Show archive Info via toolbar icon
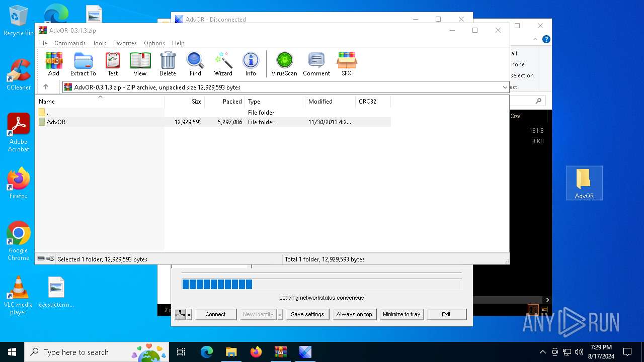The height and width of the screenshot is (362, 644). coord(251,64)
